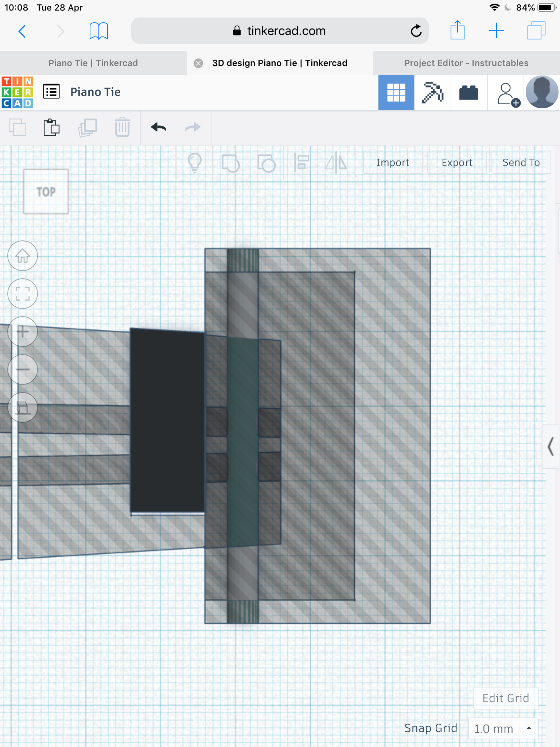The height and width of the screenshot is (747, 560).
Task: Tap the tinkercad.com address bar
Action: coord(280,31)
